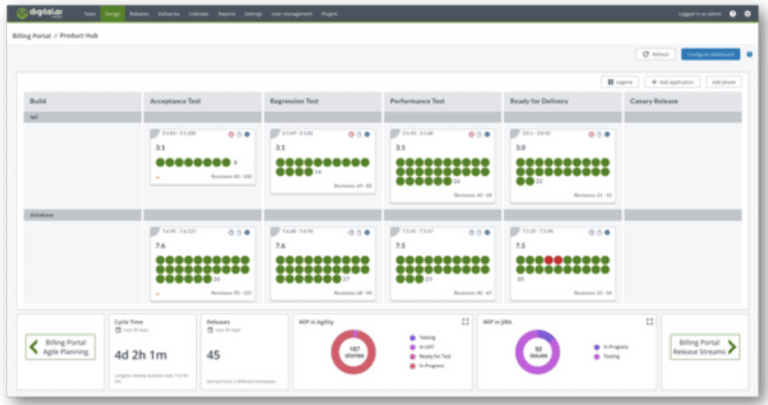Switch to the Reports tab

226,14
